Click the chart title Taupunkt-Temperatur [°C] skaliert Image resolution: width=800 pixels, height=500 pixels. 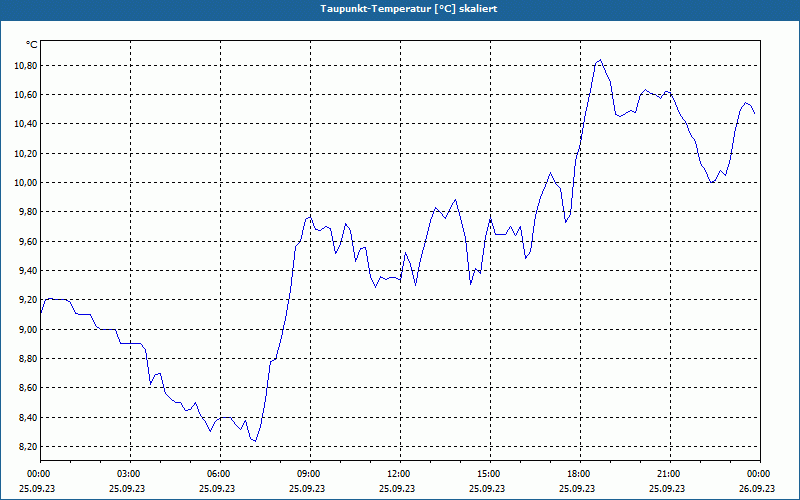pos(409,9)
